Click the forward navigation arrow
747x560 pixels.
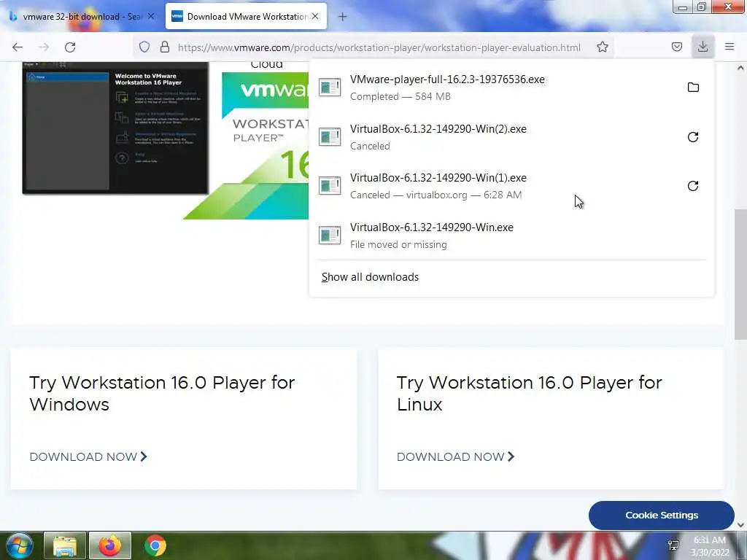(44, 47)
